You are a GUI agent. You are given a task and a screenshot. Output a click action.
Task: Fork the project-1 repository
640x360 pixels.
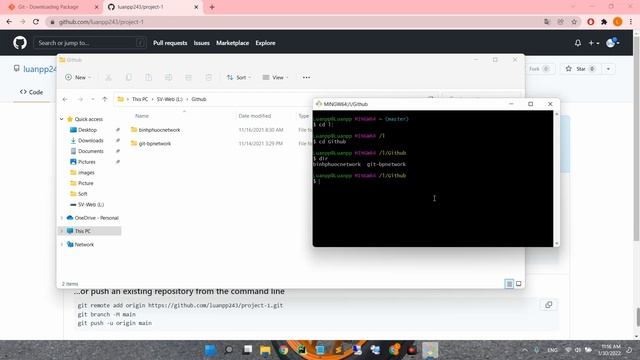coord(539,69)
